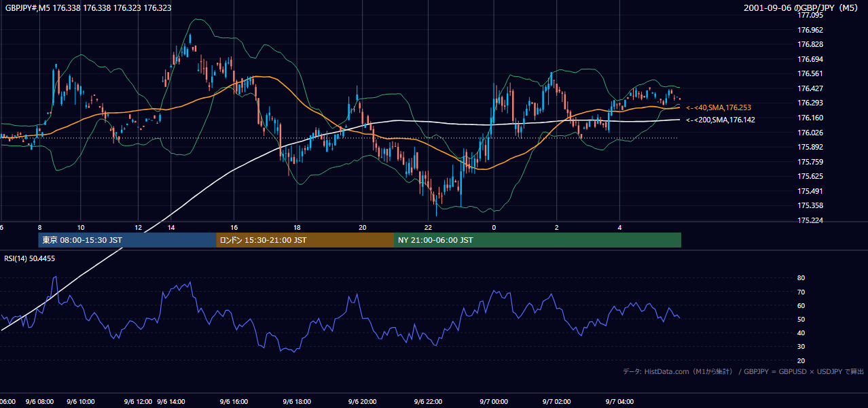Screen dimensions: 868x408
Task: Click midnight hour label 0 under price chart
Action: click(494, 227)
